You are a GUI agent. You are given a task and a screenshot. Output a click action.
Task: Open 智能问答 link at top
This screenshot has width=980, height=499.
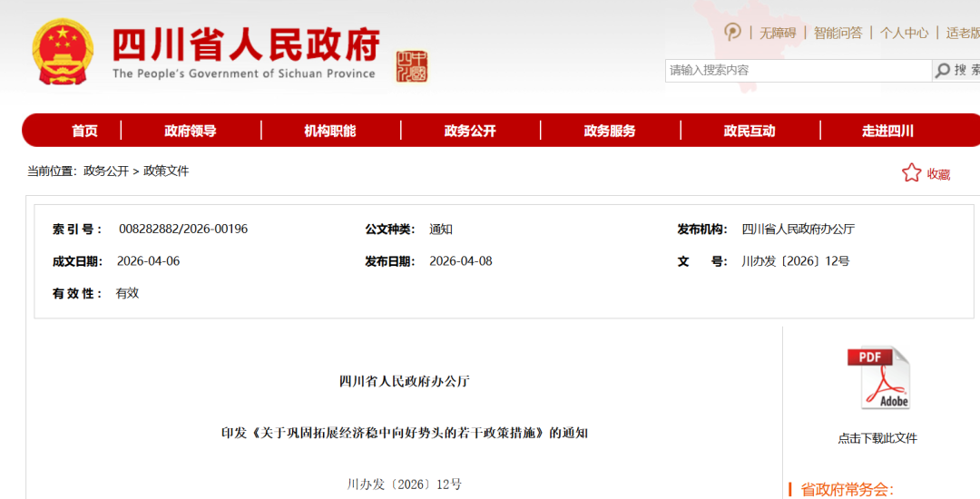[x=838, y=33]
